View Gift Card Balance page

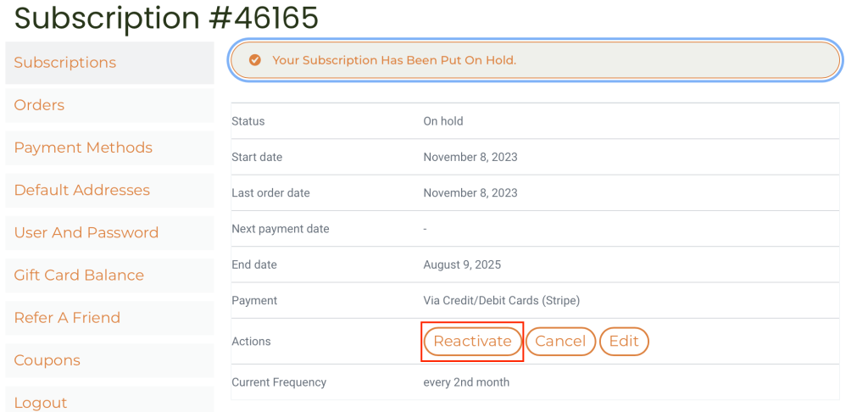tap(79, 275)
